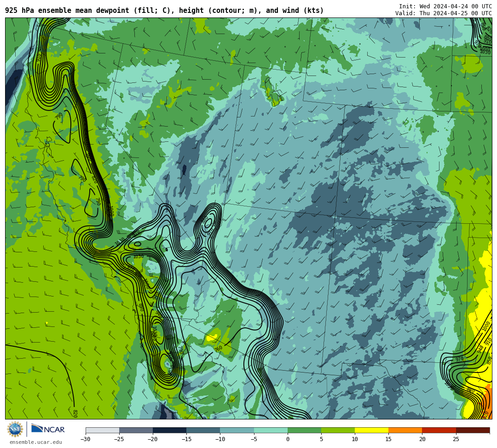The width and height of the screenshot is (497, 448).
Task: Select the -20 to -15 dark navy swatch
Action: coord(169,430)
